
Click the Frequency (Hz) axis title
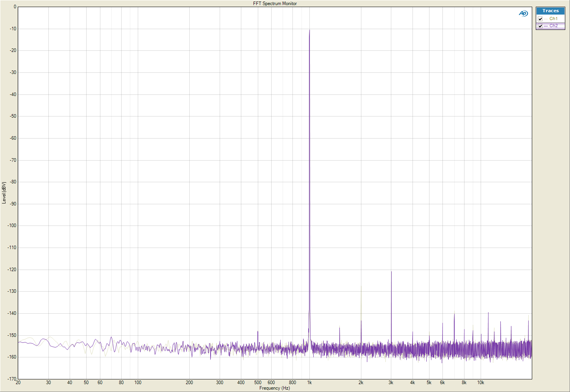[275, 388]
